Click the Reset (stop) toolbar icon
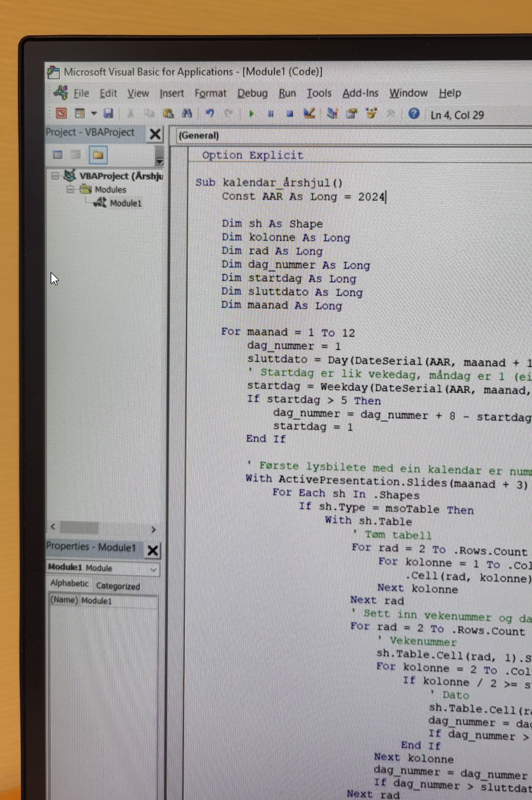Viewport: 532px width, 800px height. click(289, 114)
